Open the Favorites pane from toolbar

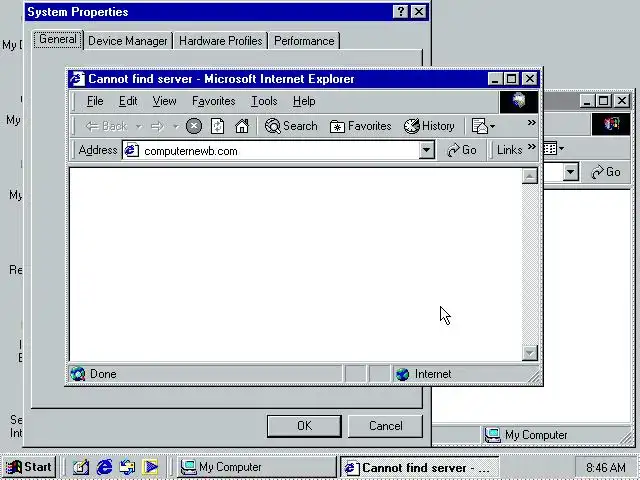360,126
